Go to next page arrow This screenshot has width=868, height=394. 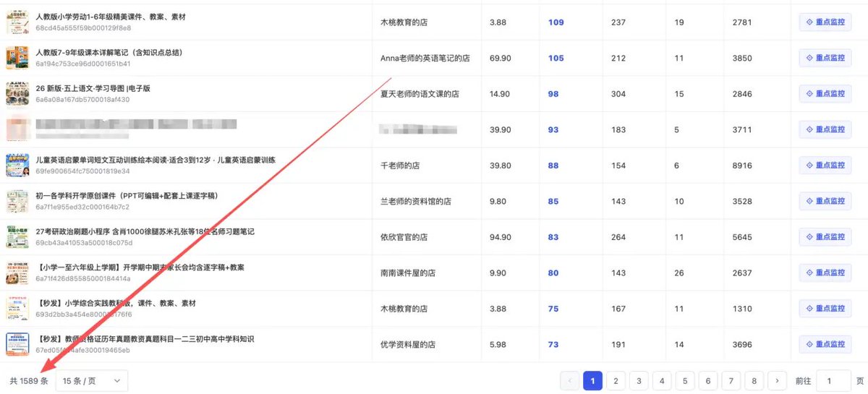pyautogui.click(x=778, y=380)
